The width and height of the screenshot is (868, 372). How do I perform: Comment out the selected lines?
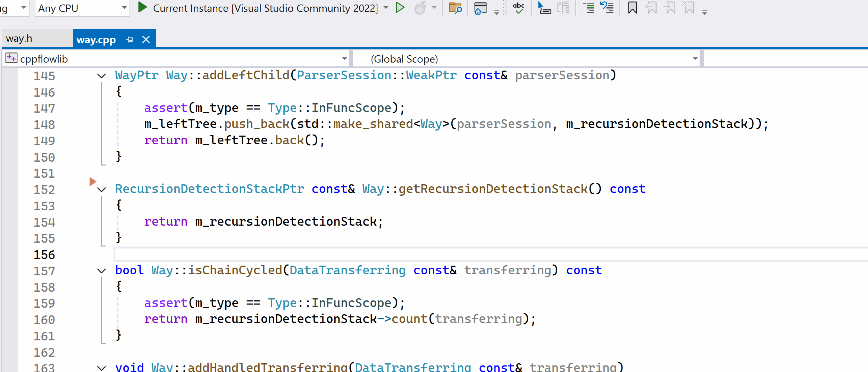pos(589,8)
